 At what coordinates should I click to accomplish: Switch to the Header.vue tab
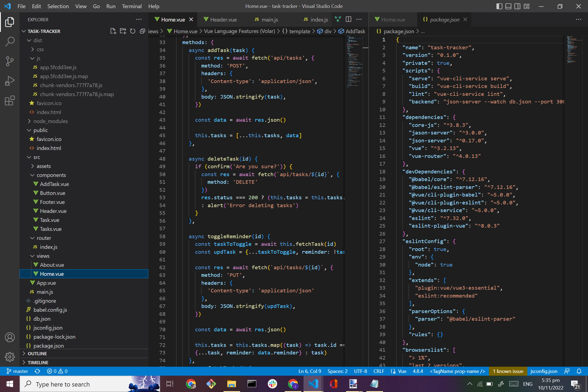coord(223,20)
